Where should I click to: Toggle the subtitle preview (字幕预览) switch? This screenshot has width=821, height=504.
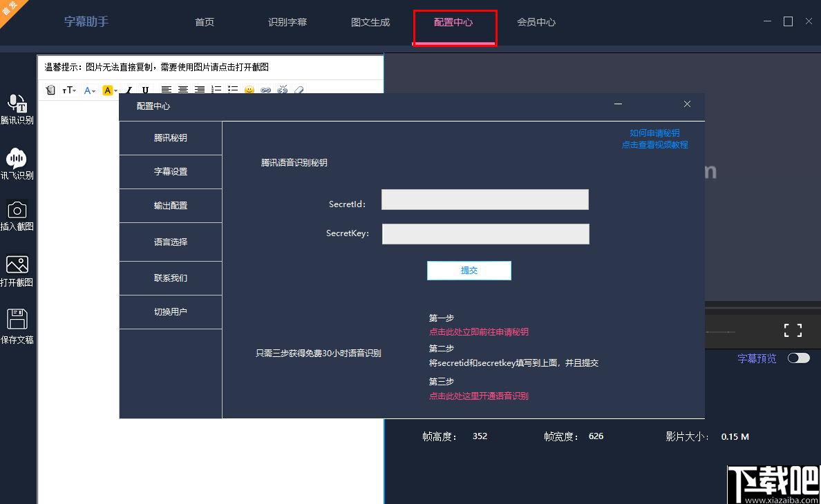tap(798, 358)
